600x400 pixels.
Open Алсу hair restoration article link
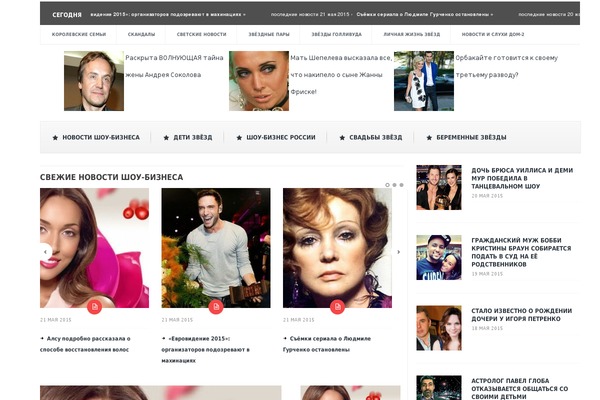point(85,344)
